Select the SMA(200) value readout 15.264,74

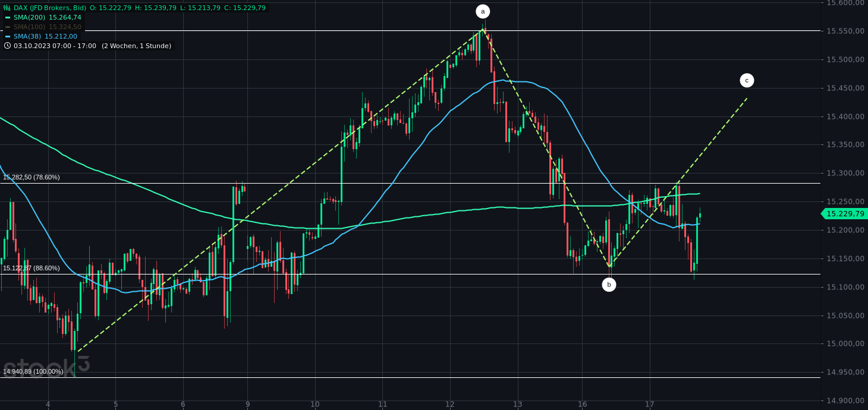pos(65,17)
